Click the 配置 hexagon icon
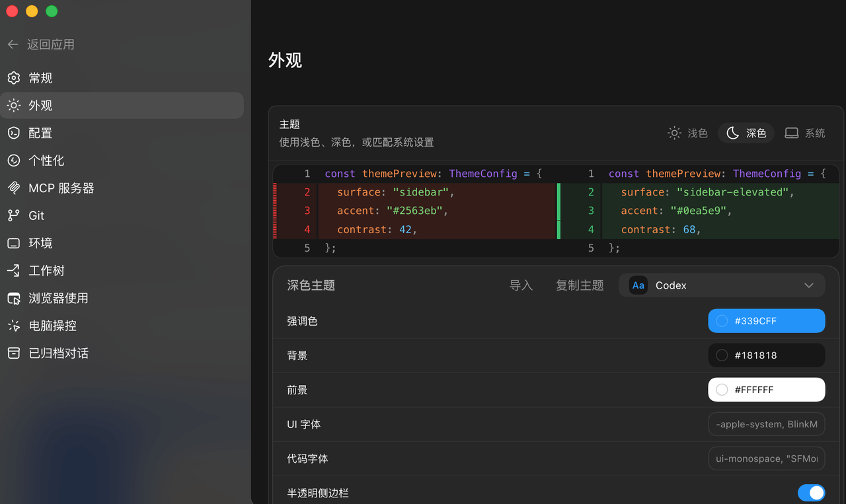 pyautogui.click(x=13, y=133)
